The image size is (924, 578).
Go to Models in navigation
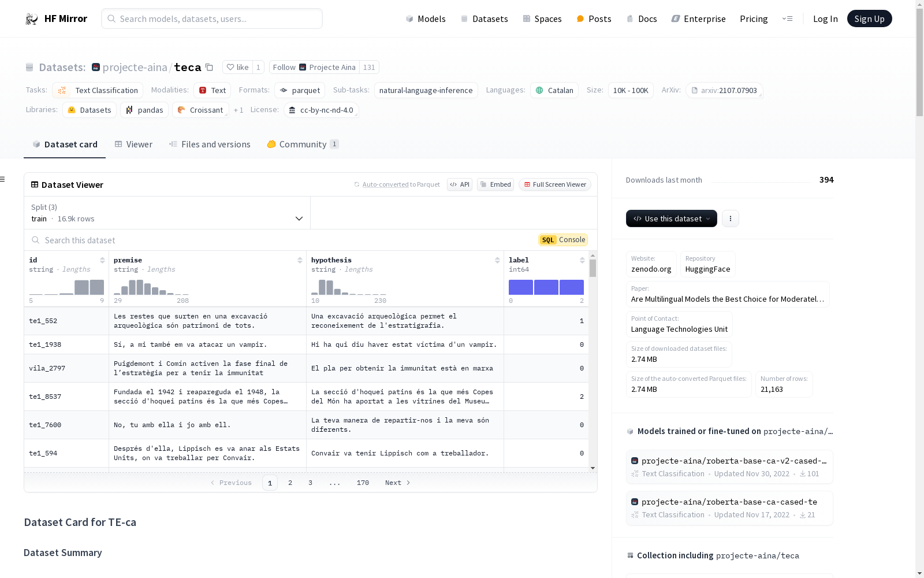[x=426, y=19]
